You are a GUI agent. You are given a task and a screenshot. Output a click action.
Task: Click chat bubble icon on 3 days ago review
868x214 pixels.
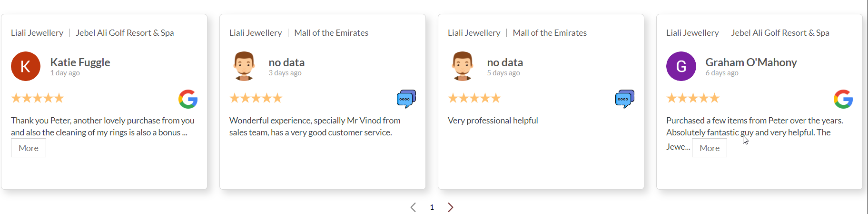[x=406, y=99]
